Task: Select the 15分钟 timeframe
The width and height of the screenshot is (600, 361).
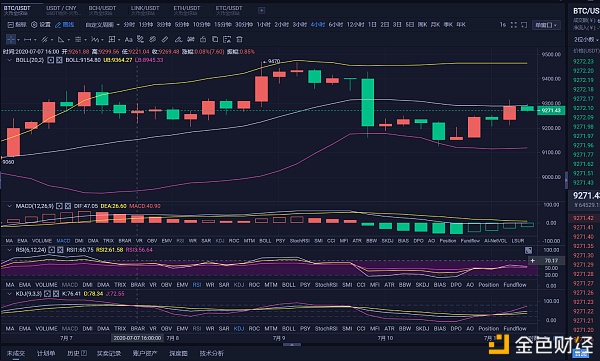Action: tap(223, 25)
